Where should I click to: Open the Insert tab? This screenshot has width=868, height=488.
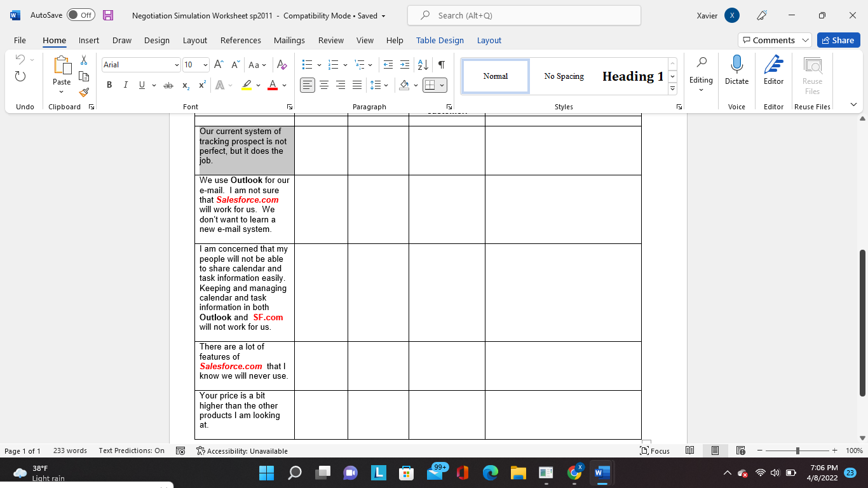tap(89, 40)
